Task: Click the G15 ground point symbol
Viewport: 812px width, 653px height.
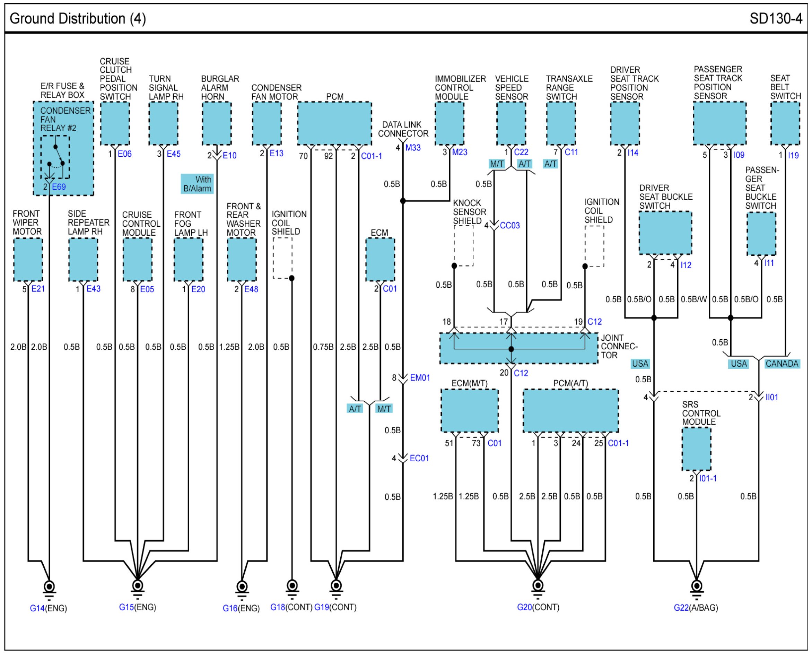Action: (x=138, y=586)
